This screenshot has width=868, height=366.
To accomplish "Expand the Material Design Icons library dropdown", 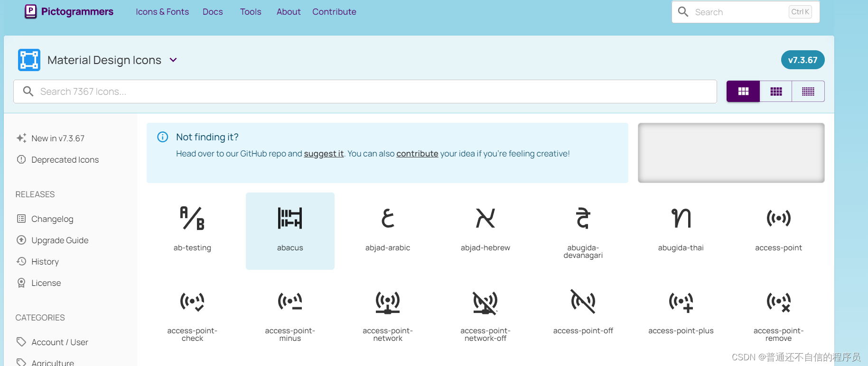I will pos(173,60).
